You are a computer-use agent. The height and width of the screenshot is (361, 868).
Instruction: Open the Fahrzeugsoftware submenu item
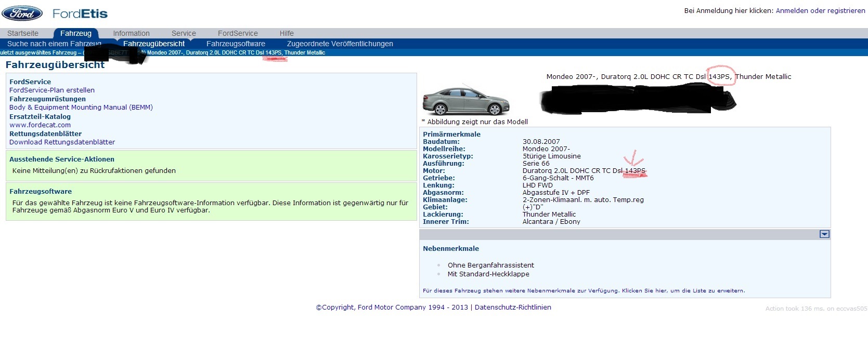pos(236,44)
